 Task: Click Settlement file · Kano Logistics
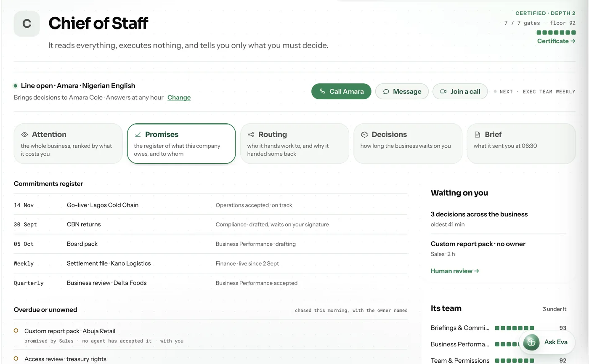point(109,263)
